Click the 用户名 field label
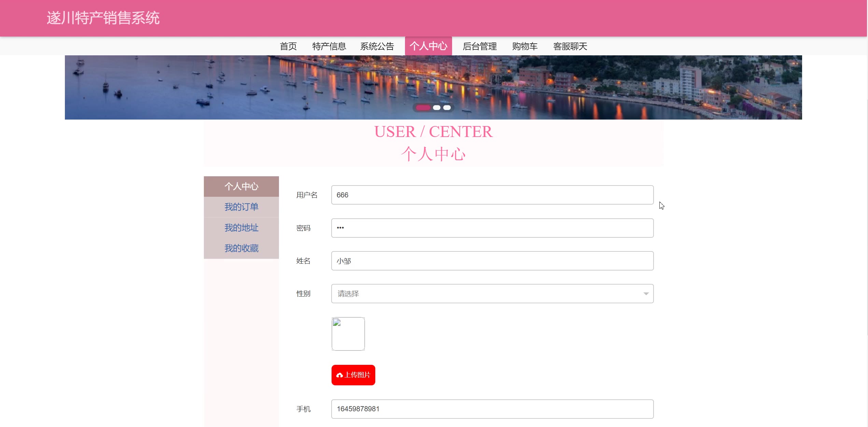This screenshot has height=427, width=868. tap(307, 195)
